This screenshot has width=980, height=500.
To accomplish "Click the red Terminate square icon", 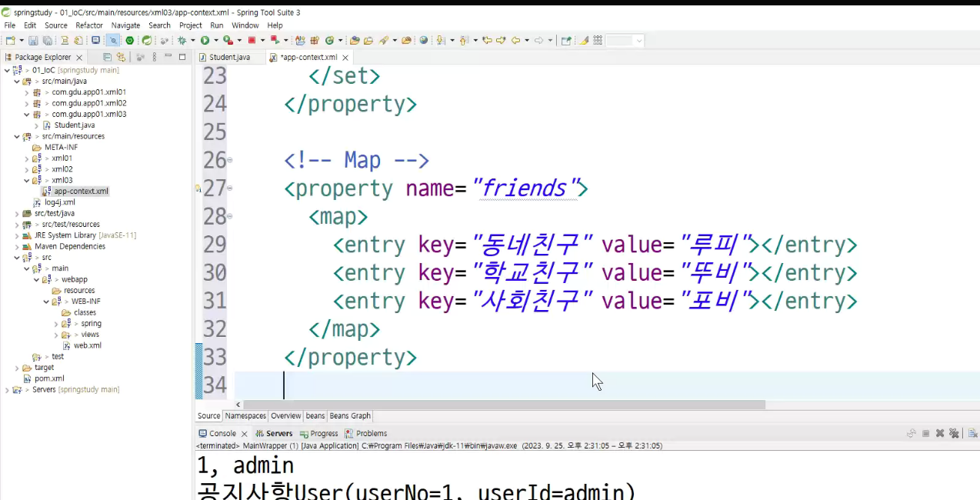I will (x=252, y=40).
